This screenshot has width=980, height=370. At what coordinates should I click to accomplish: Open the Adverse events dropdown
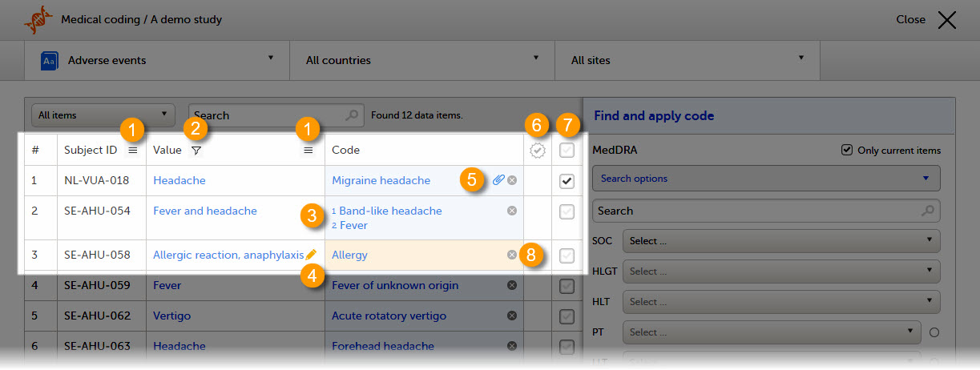pos(156,60)
